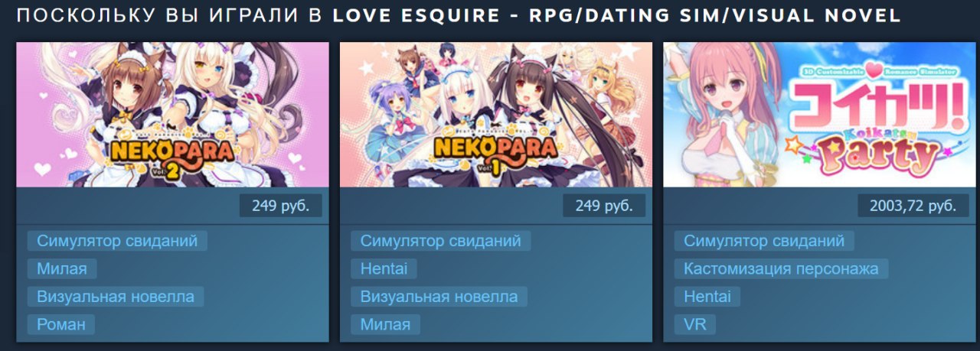Select the Симулятор свиданий tag under NEKOPARA Vol. 1
Screen dimensions: 980x351
pyautogui.click(x=441, y=241)
